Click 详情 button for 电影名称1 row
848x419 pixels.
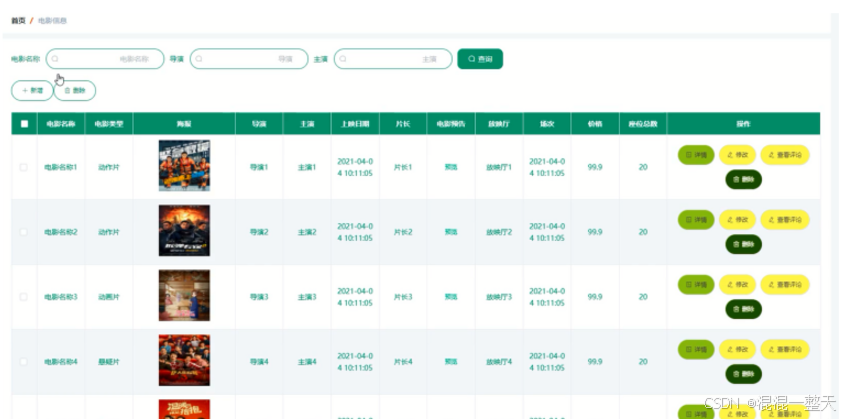click(696, 155)
